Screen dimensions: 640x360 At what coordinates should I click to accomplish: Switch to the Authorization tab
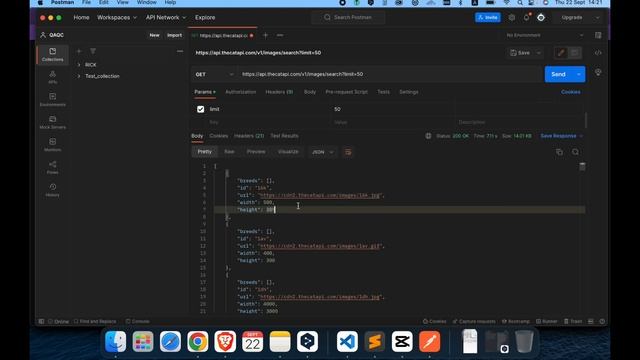pos(240,92)
